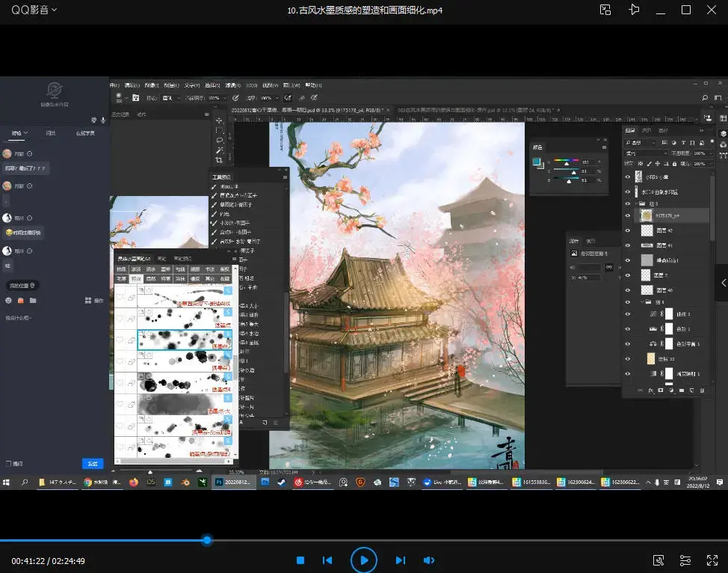Select the Crop tool in Photoshop toolbar

pyautogui.click(x=219, y=159)
